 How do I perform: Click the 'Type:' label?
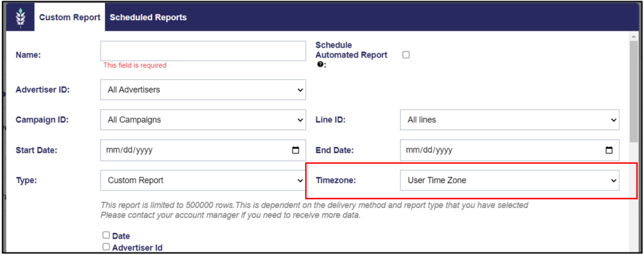26,180
